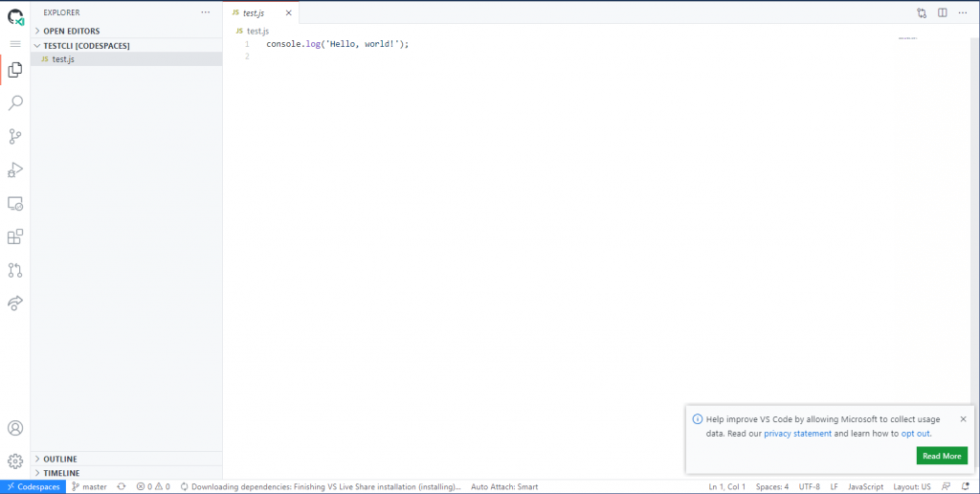Screen dimensions: 980x494
Task: Click Ln 1, Col 1 cursor position
Action: coord(727,486)
